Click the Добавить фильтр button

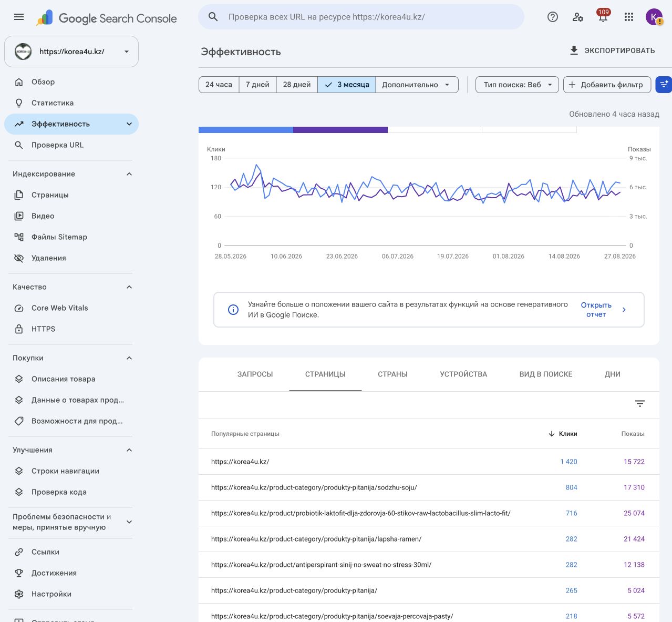[x=607, y=85]
